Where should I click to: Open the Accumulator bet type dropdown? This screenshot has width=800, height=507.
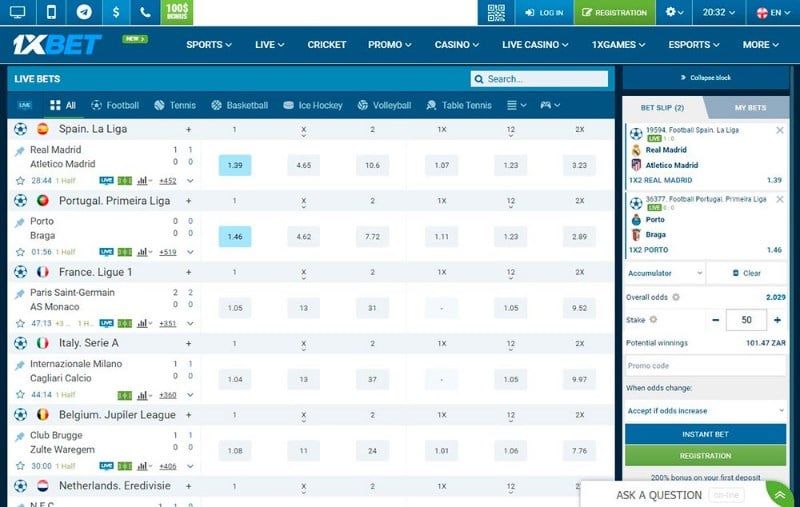pos(665,273)
